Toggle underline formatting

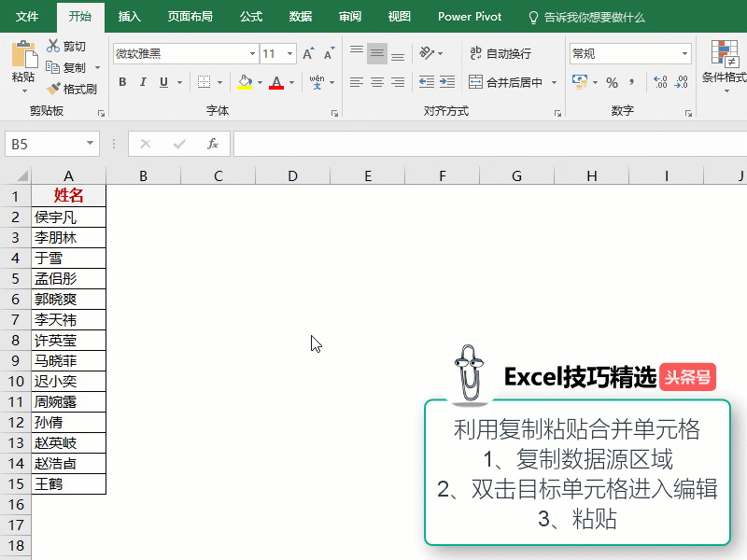tap(164, 82)
